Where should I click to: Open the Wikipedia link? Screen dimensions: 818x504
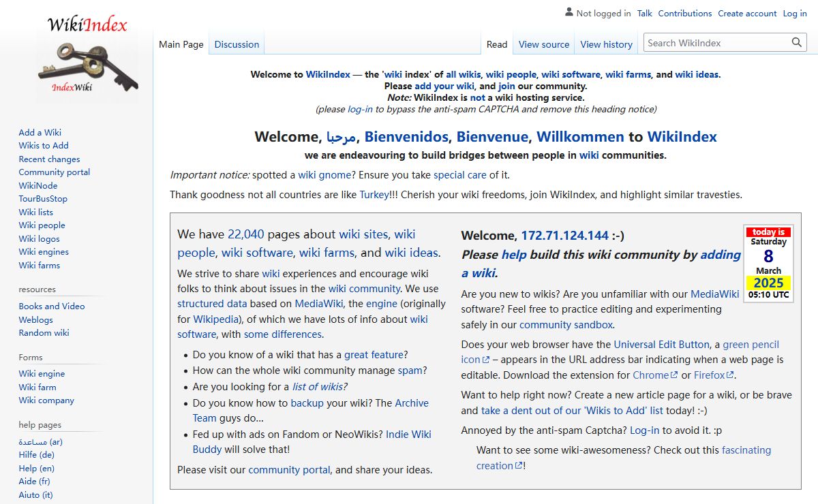(216, 319)
